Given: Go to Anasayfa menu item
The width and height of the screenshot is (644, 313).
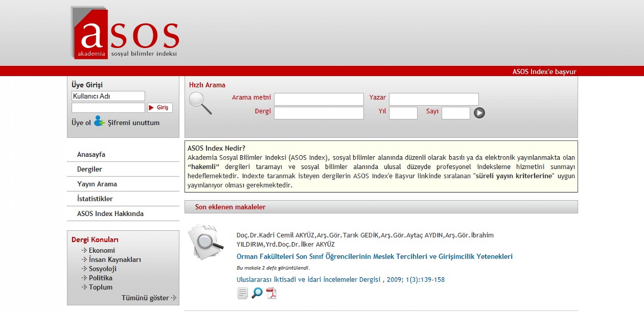Looking at the screenshot, I should pos(91,154).
